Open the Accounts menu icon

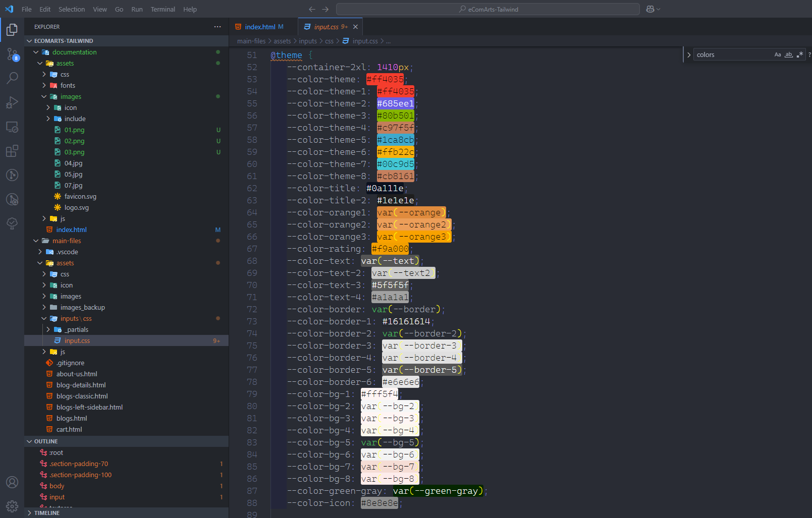(x=12, y=482)
